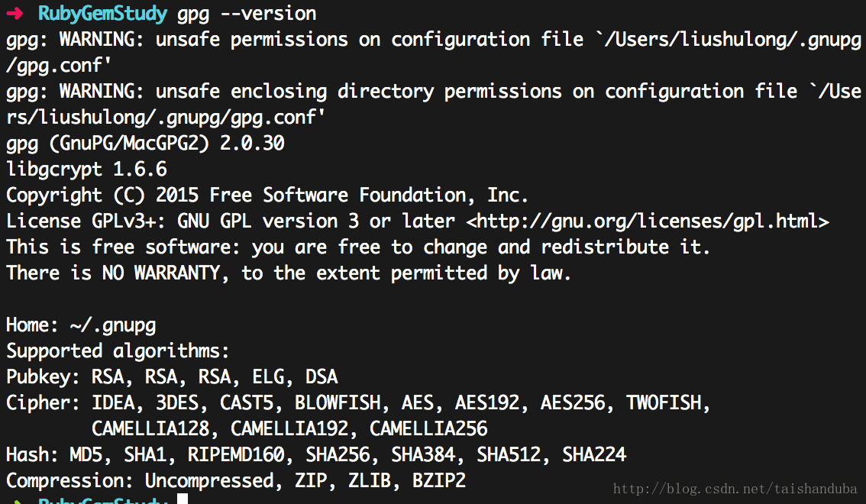866x504 pixels.
Task: Open the gnu.org/licenses/gpl.html link
Action: point(648,221)
